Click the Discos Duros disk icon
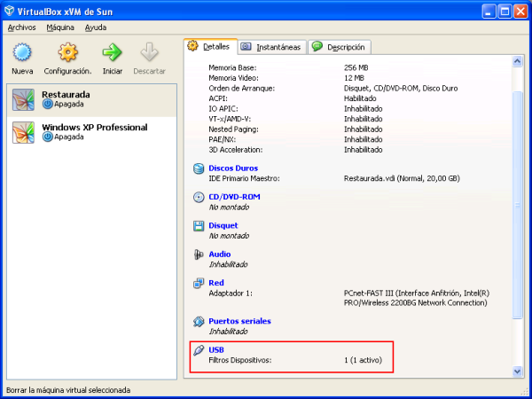The width and height of the screenshot is (532, 399). coord(199,168)
